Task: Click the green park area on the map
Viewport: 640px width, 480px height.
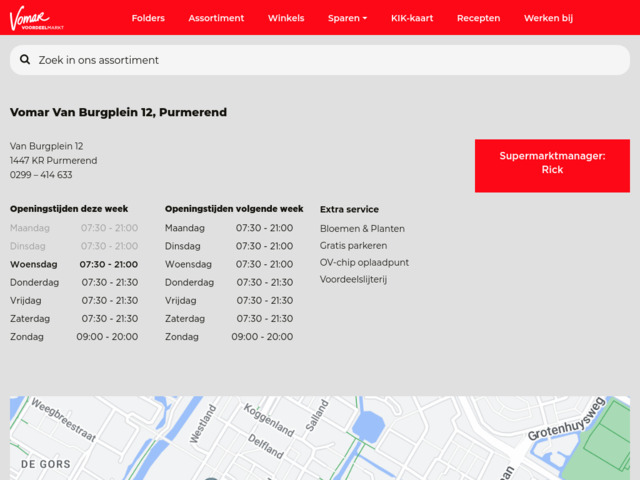Action: (x=605, y=450)
